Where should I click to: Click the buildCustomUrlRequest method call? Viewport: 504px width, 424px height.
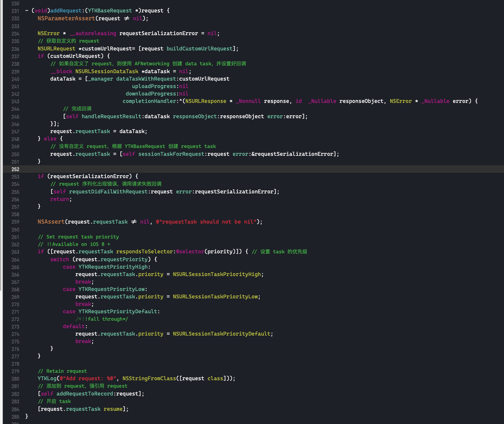[x=199, y=49]
